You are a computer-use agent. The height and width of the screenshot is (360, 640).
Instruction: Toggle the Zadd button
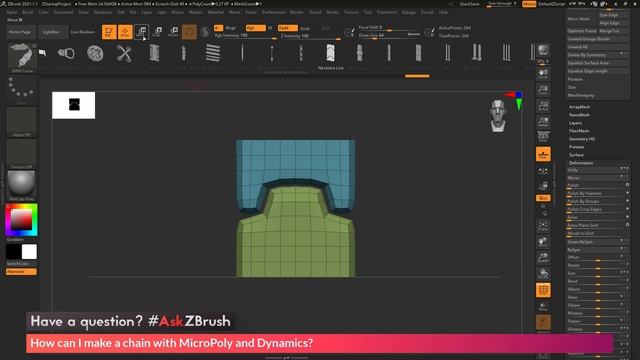pos(288,28)
